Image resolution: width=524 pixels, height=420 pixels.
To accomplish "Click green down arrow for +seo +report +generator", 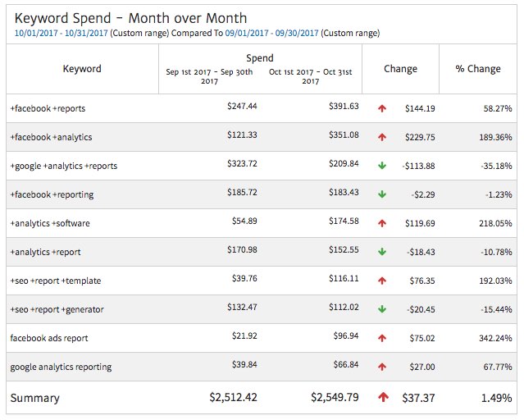I will 381,309.
